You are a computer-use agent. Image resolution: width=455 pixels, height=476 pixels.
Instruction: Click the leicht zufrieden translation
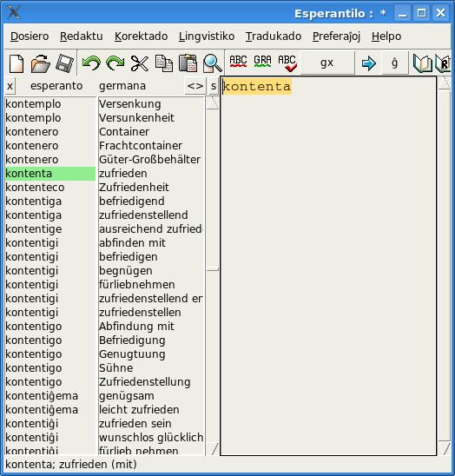pos(139,410)
